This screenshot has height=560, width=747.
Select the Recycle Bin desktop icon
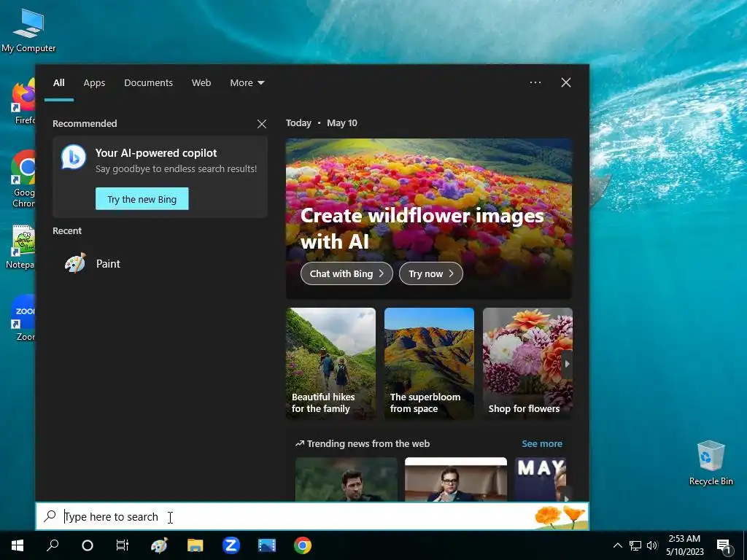pos(711,463)
